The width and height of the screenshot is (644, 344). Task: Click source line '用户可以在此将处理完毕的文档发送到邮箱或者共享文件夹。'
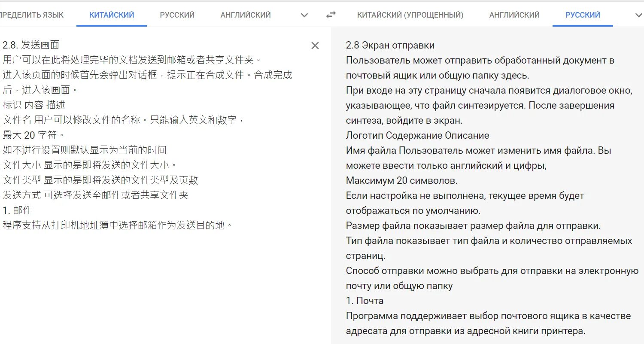pyautogui.click(x=132, y=60)
